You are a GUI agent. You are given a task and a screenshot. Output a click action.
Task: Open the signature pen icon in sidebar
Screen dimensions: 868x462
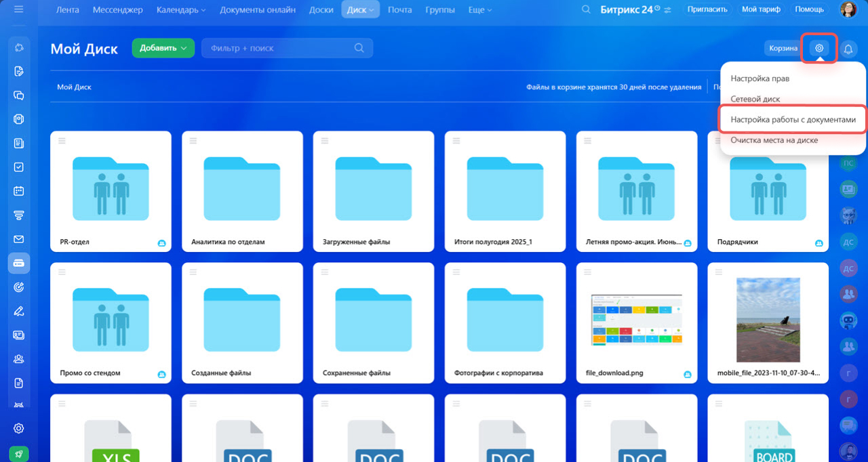[x=19, y=311]
